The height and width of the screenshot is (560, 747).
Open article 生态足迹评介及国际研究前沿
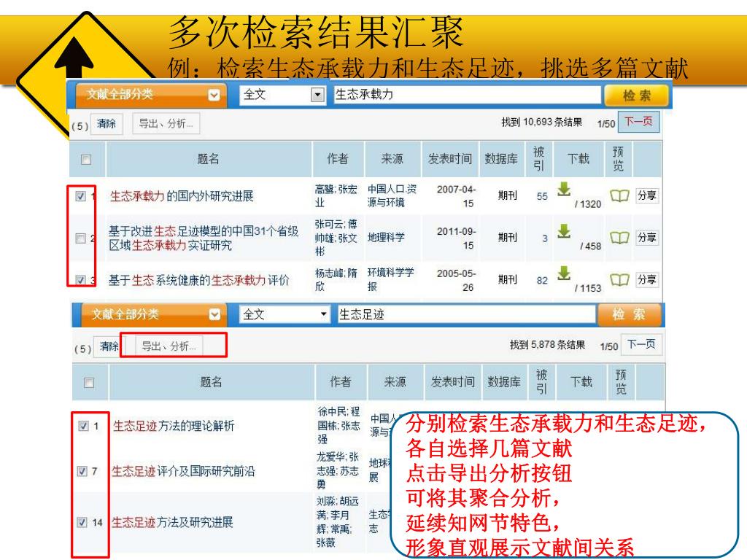[183, 472]
